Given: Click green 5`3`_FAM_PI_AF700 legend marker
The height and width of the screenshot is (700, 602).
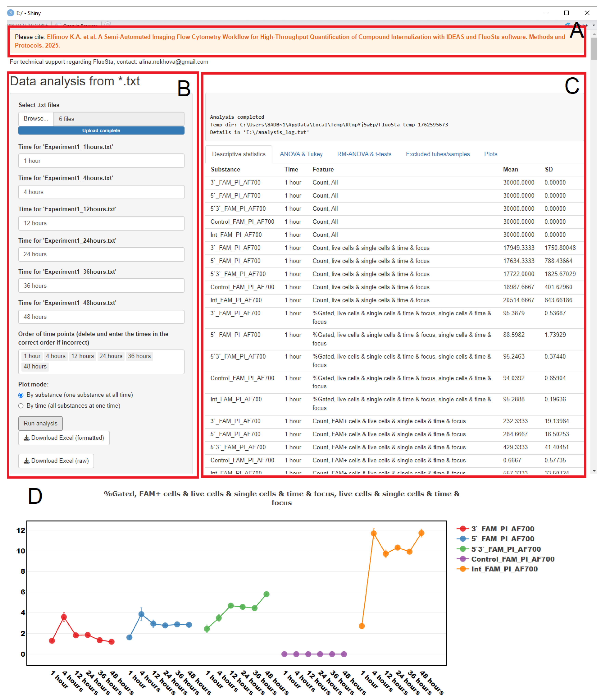Looking at the screenshot, I should (x=463, y=549).
